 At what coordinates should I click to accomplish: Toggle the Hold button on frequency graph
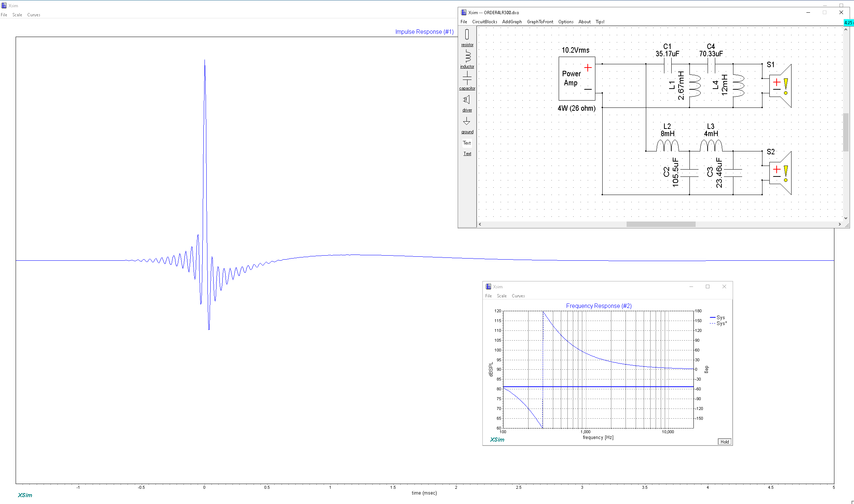coord(724,442)
